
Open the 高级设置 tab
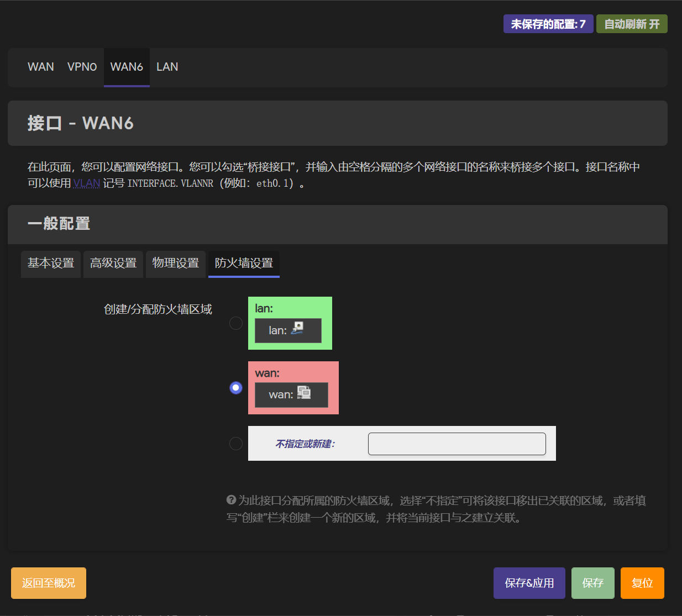[x=113, y=263]
